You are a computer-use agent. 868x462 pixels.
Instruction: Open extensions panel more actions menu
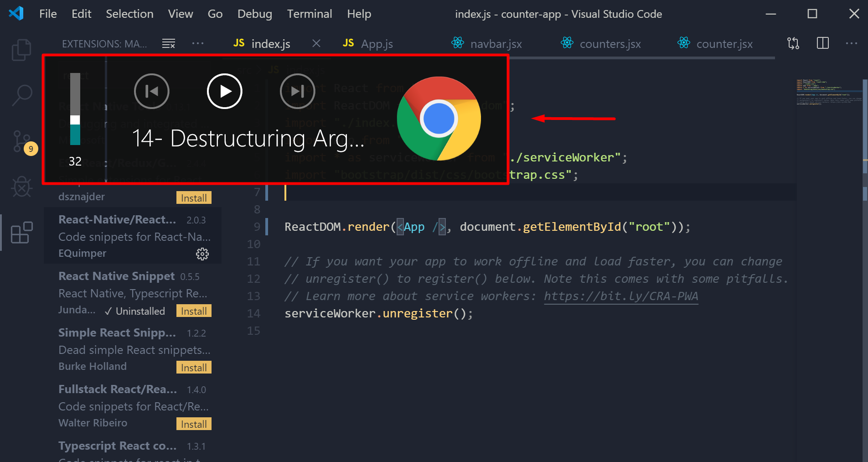[x=198, y=43]
